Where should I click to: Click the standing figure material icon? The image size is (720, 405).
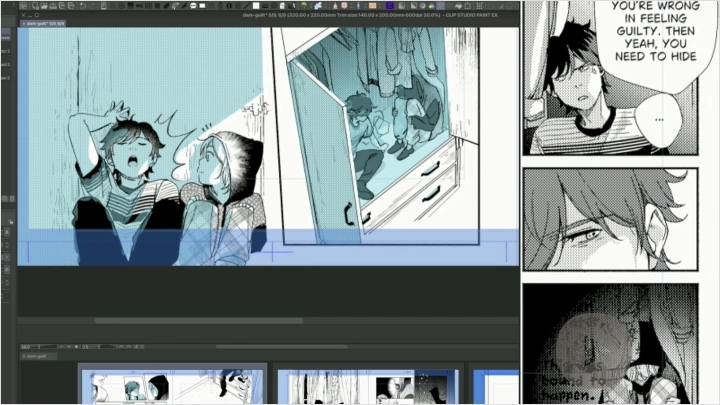tap(335, 6)
